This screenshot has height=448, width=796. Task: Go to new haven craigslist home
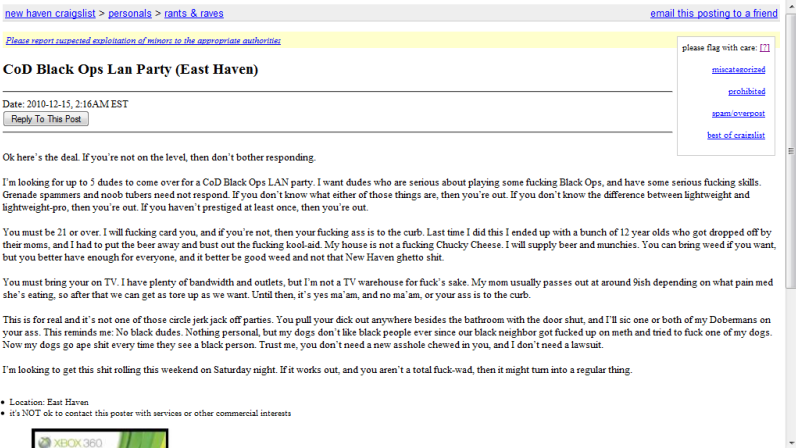pos(50,13)
